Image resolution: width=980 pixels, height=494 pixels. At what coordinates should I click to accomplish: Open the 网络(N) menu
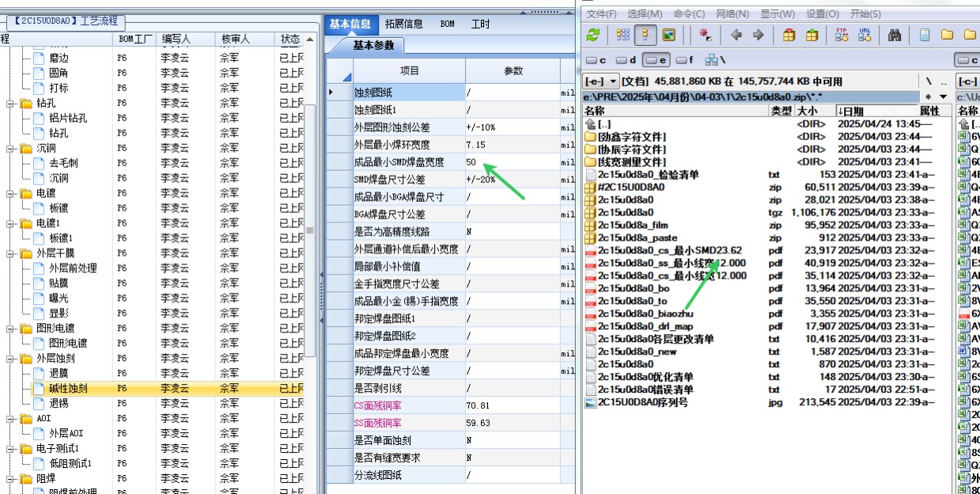point(732,14)
